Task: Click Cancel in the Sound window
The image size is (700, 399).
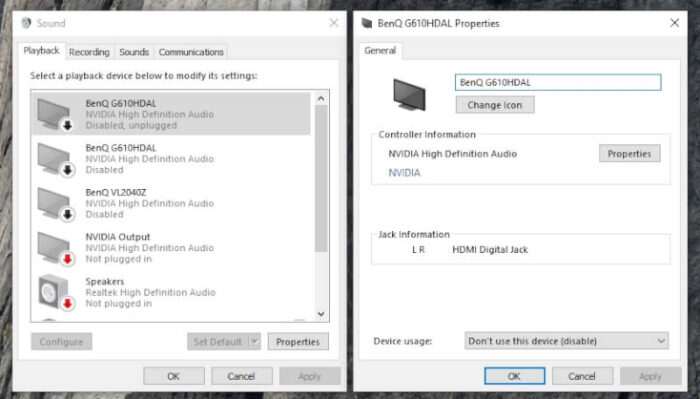Action: click(x=242, y=376)
